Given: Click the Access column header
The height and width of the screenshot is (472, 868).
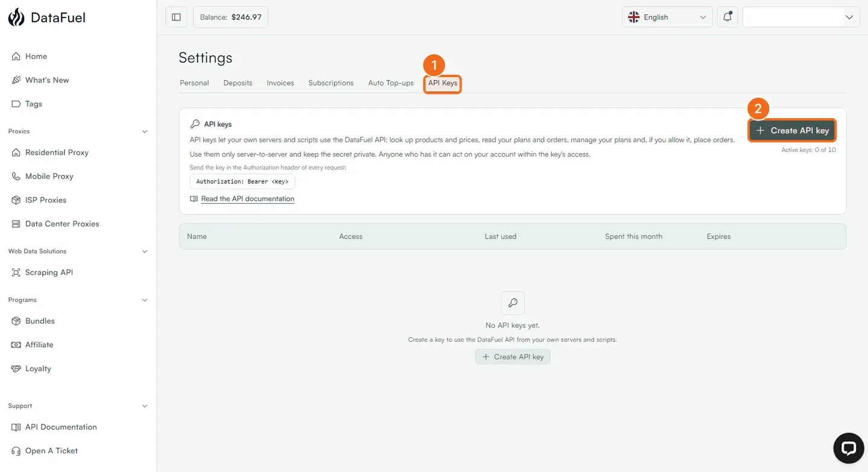Looking at the screenshot, I should pyautogui.click(x=351, y=236).
